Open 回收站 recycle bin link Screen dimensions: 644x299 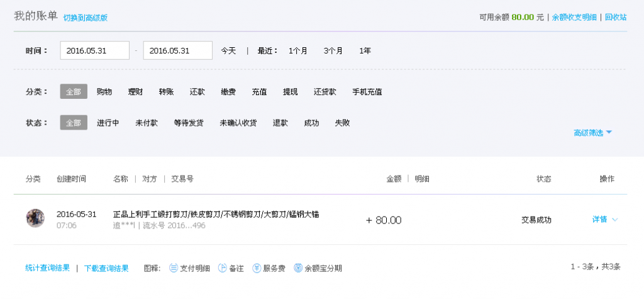point(616,18)
